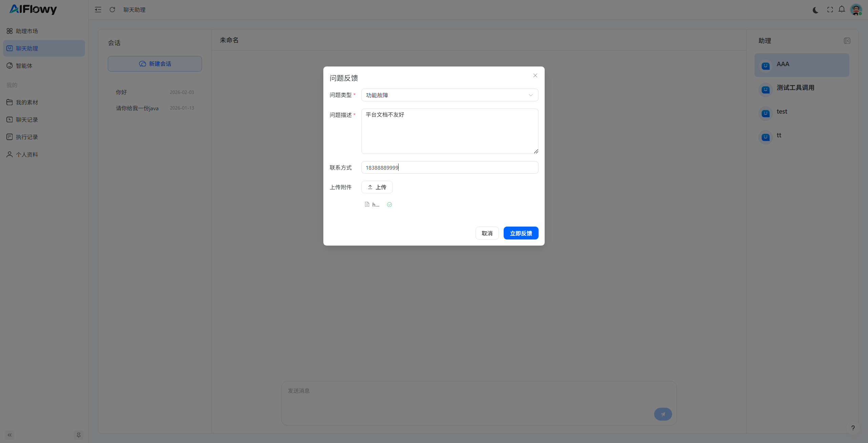Collapse sidebar menu via header icon
The image size is (868, 443).
click(x=98, y=9)
